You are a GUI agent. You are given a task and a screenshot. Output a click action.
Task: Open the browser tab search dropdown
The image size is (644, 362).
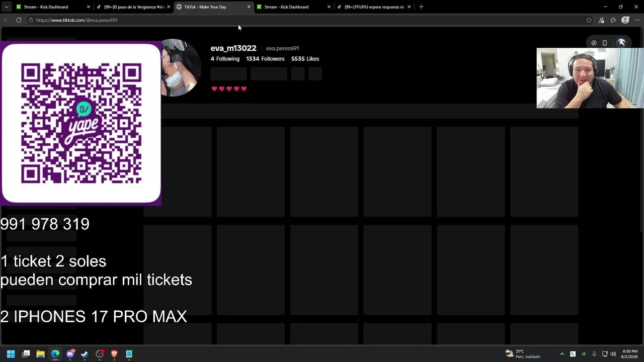6,7
